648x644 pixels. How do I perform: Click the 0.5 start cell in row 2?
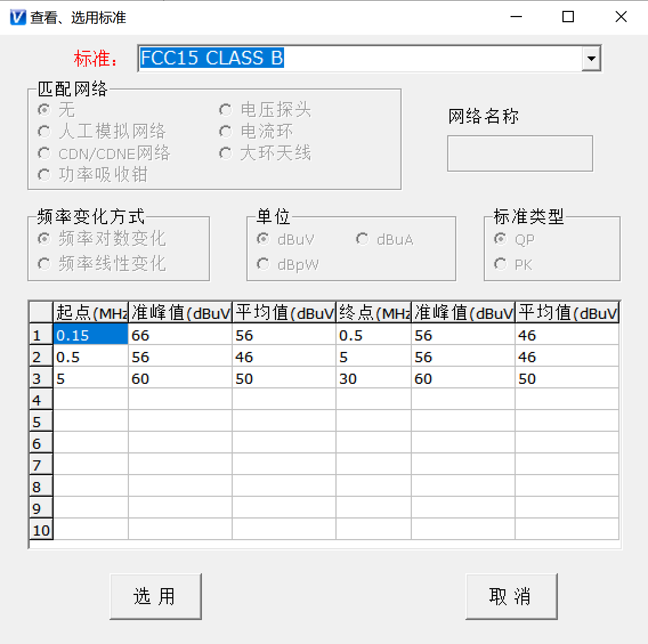tap(91, 356)
